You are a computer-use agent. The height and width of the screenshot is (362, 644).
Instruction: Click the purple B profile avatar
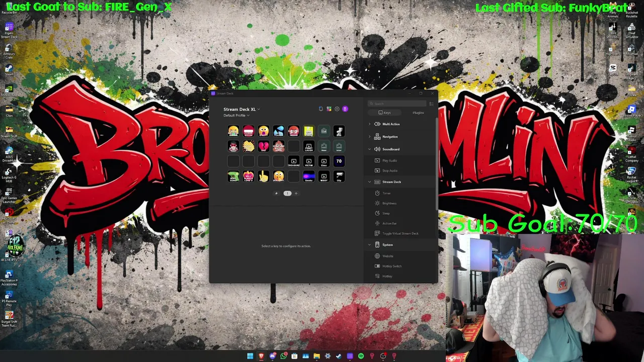point(345,109)
